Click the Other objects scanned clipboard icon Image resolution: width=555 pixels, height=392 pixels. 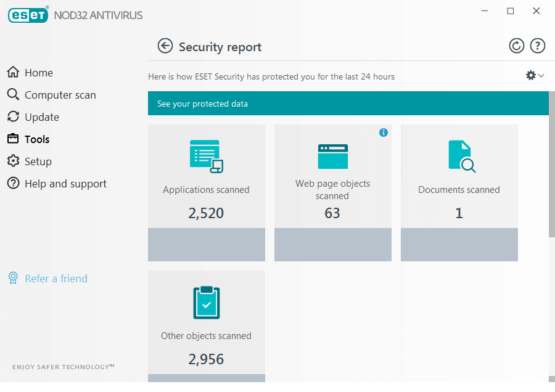(x=206, y=303)
